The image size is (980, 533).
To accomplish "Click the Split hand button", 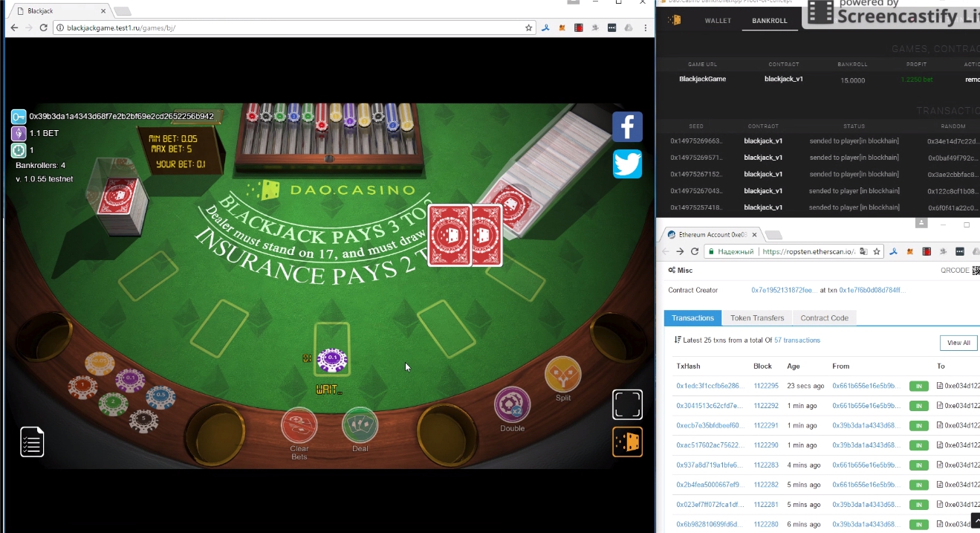I will [x=563, y=375].
